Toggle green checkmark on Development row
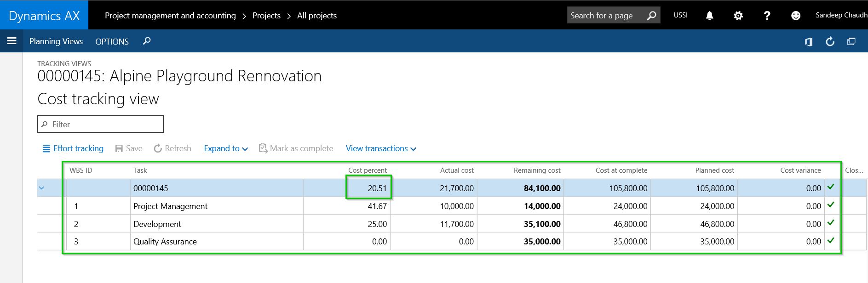 coord(830,223)
